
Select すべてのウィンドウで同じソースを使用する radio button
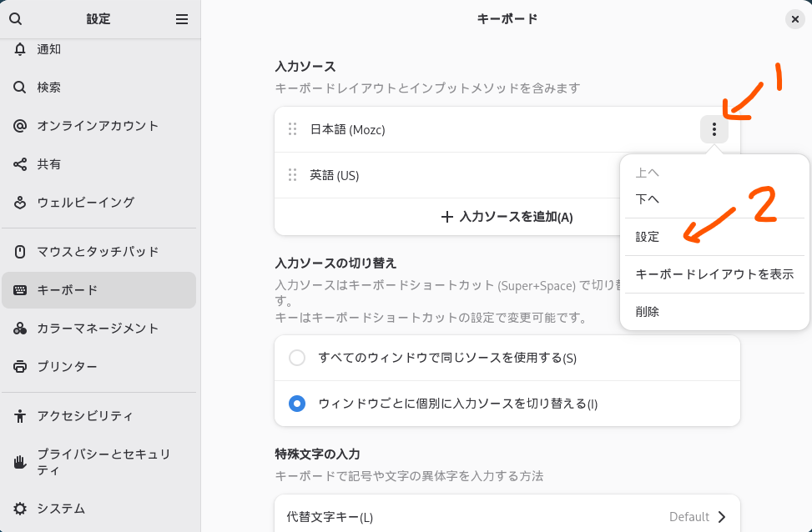297,358
